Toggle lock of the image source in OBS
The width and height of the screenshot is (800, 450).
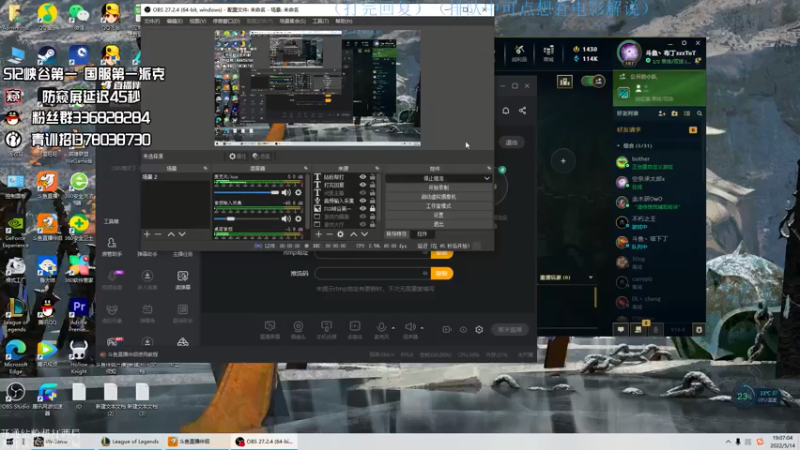[372, 209]
